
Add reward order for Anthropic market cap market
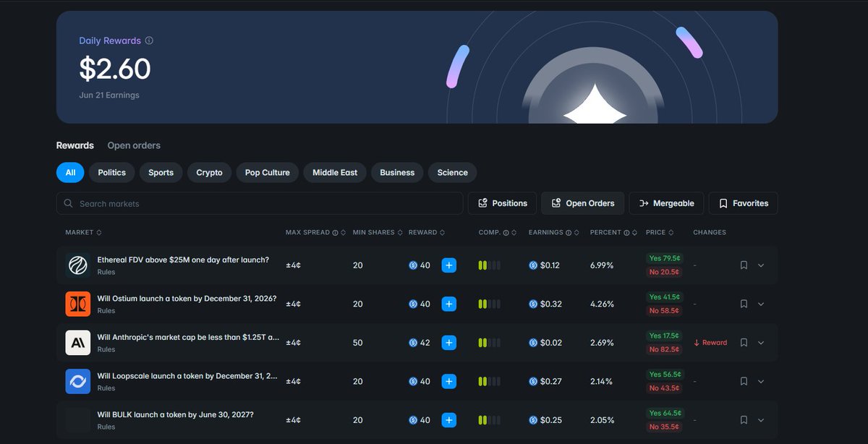449,343
